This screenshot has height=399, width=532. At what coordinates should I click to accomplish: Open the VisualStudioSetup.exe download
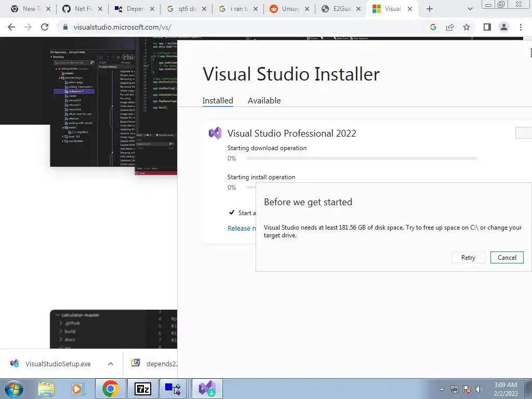pos(51,364)
